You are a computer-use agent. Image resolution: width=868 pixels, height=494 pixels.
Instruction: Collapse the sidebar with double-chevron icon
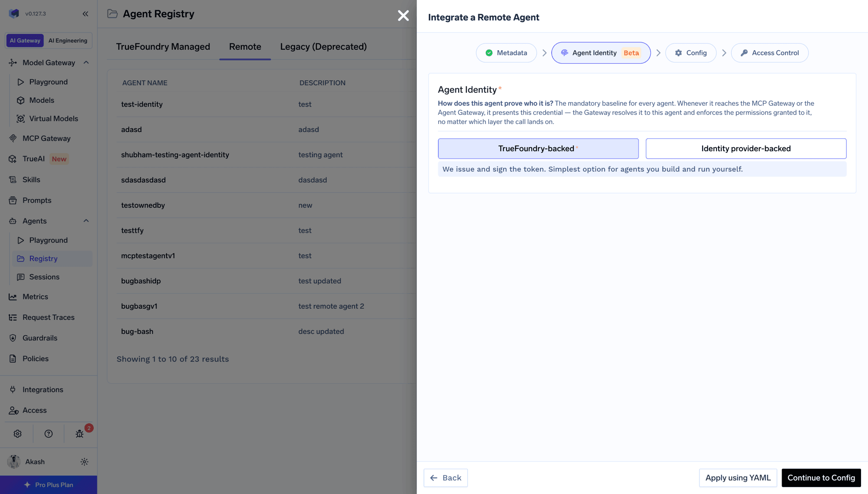(85, 14)
